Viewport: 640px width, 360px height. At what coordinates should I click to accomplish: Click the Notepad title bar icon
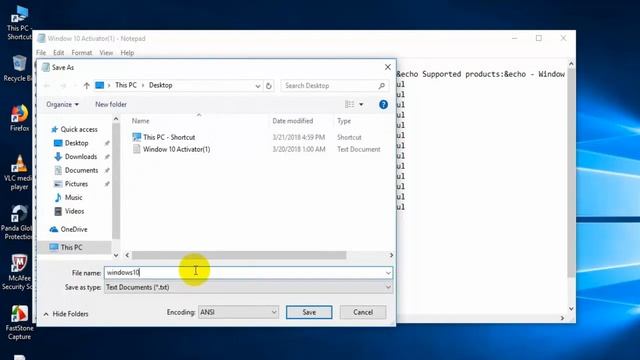tap(41, 38)
